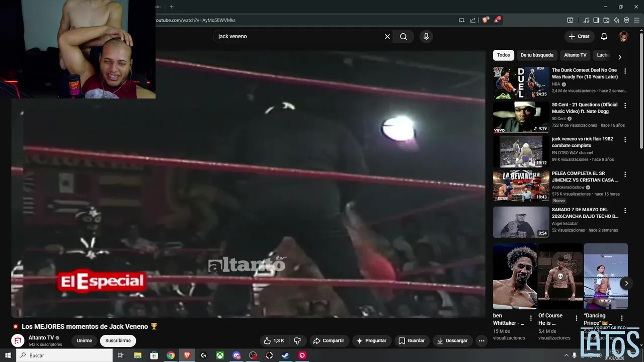Open more actions ellipsis under the video

tap(481, 341)
